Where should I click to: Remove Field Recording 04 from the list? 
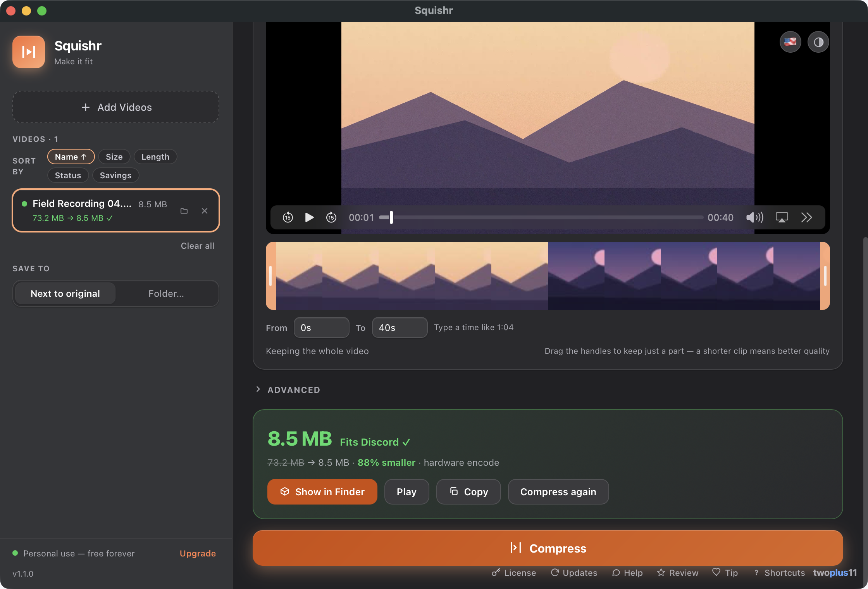click(x=205, y=211)
